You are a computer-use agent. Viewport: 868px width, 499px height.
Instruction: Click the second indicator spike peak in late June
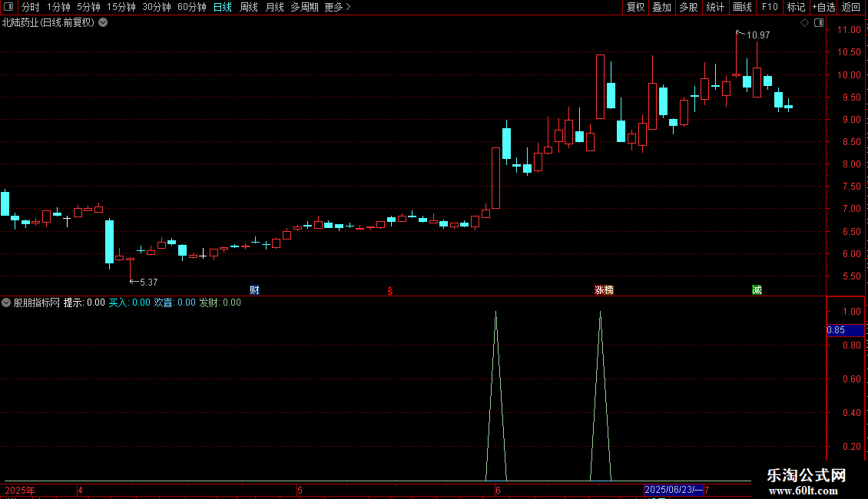pos(601,312)
